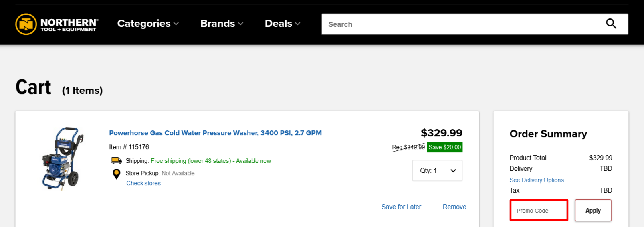Screen dimensions: 644x227
Task: Open the Powerhorse Pressure Washer product title
Action: tap(215, 133)
